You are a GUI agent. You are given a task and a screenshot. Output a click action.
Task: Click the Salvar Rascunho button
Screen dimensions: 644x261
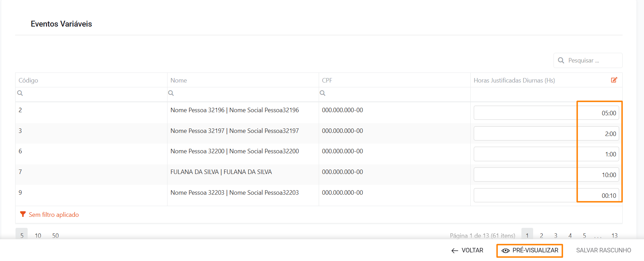point(603,250)
